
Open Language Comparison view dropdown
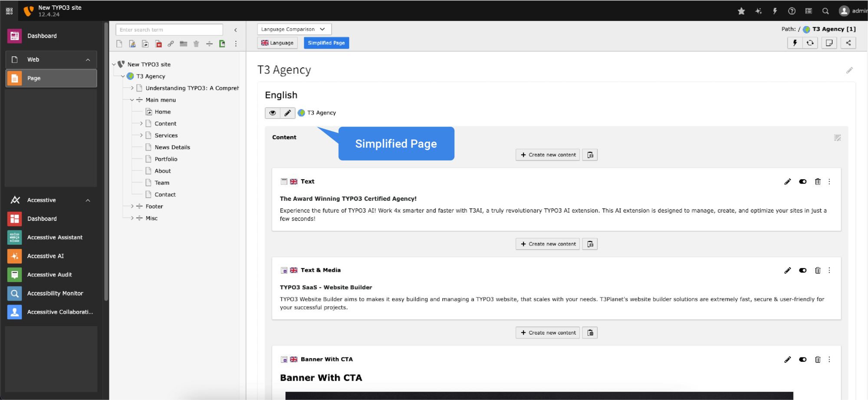pyautogui.click(x=294, y=29)
